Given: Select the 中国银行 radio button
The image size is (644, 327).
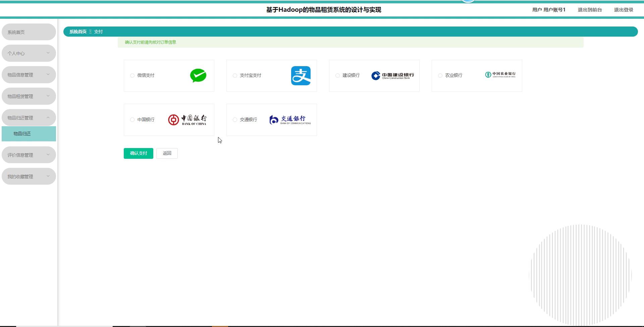Looking at the screenshot, I should coord(132,120).
